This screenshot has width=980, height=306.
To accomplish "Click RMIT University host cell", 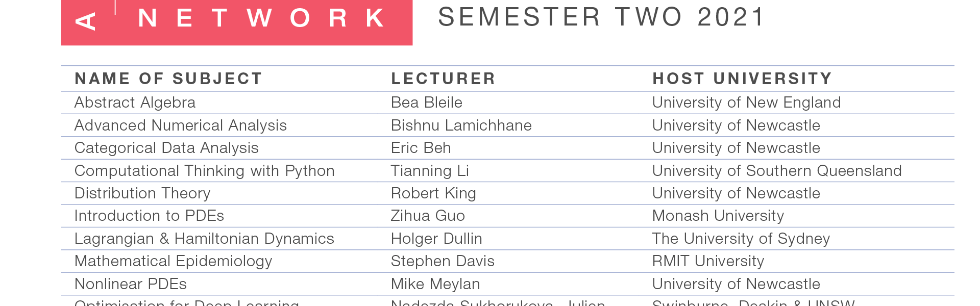I will pos(708,261).
